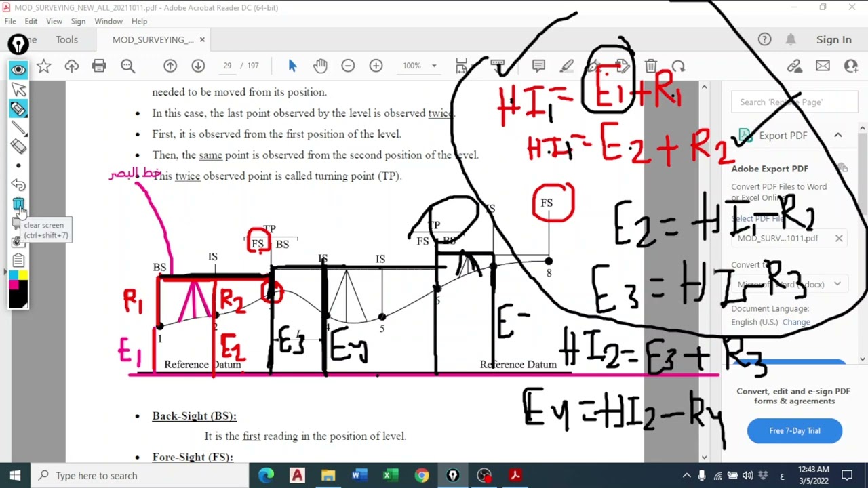Toggle Epic Pen ink visibility eye
This screenshot has height=488, width=868.
(x=18, y=70)
